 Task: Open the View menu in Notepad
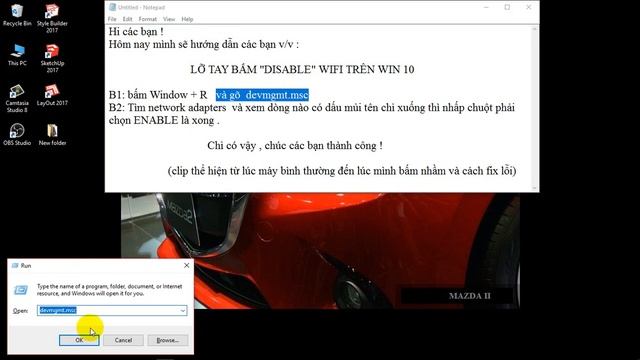click(169, 19)
